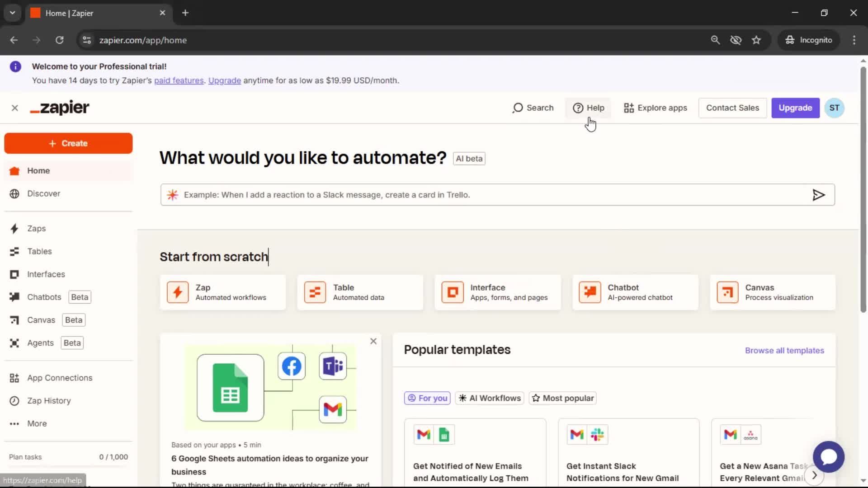Click the orange Create button

pyautogui.click(x=68, y=143)
